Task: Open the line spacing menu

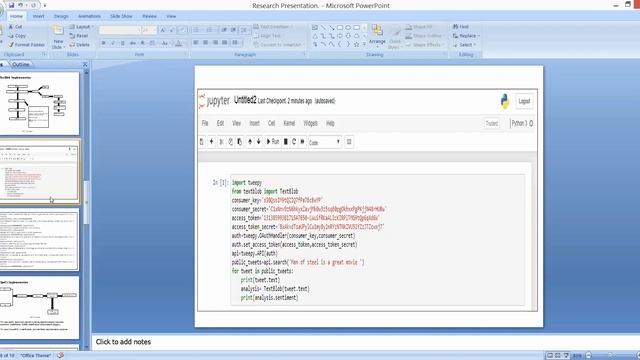Action: tap(244, 30)
